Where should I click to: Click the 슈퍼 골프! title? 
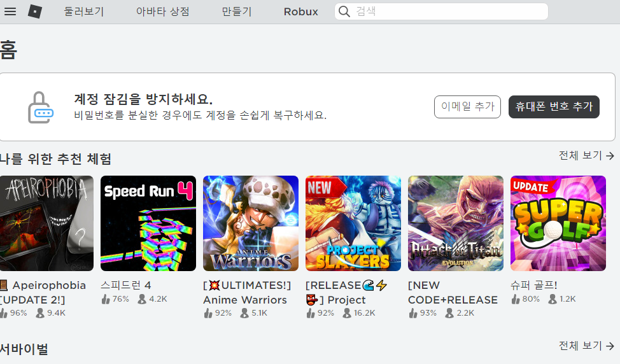(x=534, y=285)
